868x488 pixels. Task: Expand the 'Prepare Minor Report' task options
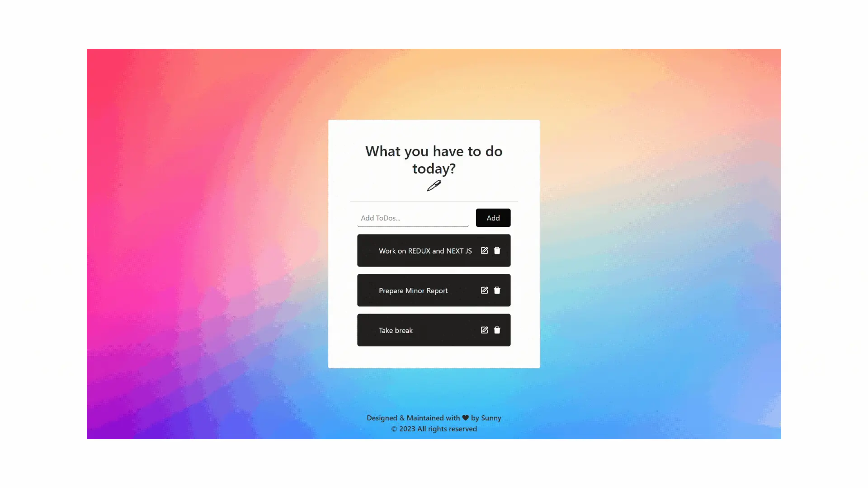pyautogui.click(x=484, y=290)
